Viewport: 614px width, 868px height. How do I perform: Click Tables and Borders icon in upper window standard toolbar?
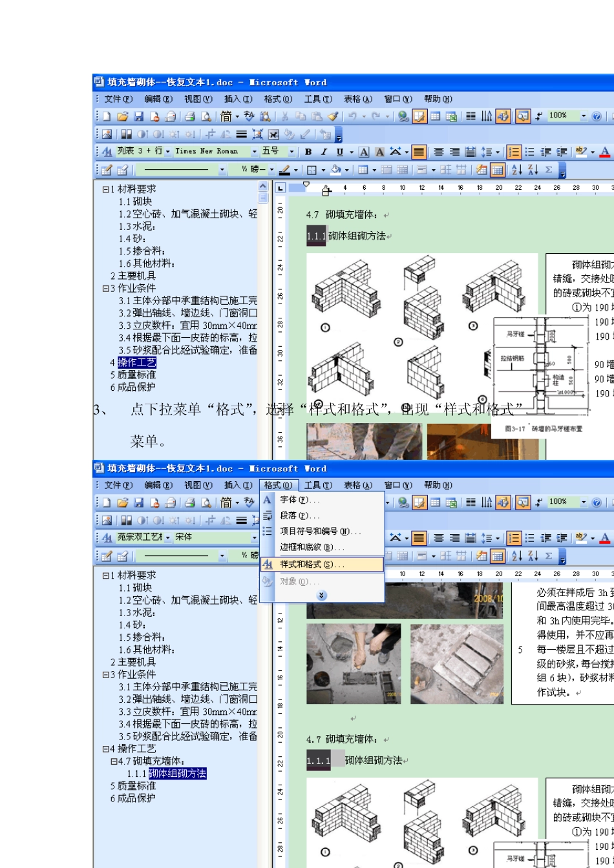tap(420, 117)
